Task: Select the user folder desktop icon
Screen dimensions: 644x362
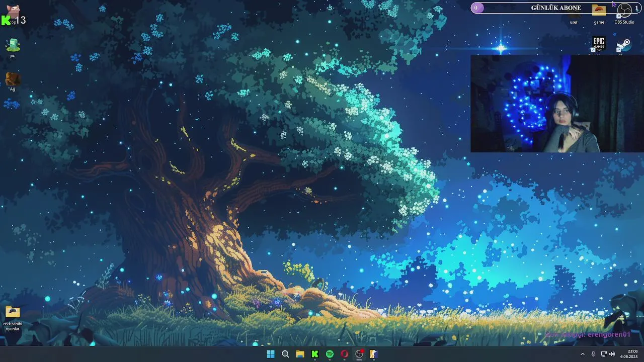Action: tap(574, 16)
